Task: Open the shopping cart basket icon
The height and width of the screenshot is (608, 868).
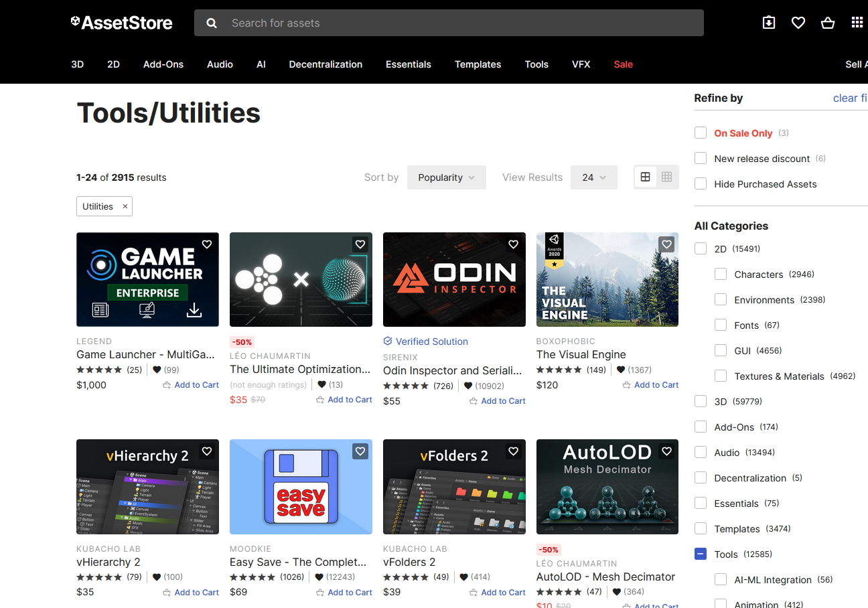Action: click(x=828, y=23)
